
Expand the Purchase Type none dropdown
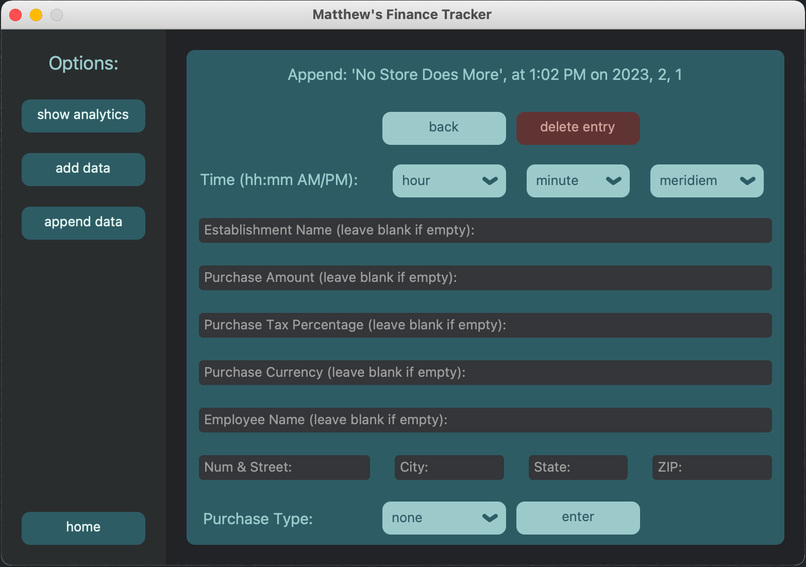(444, 518)
